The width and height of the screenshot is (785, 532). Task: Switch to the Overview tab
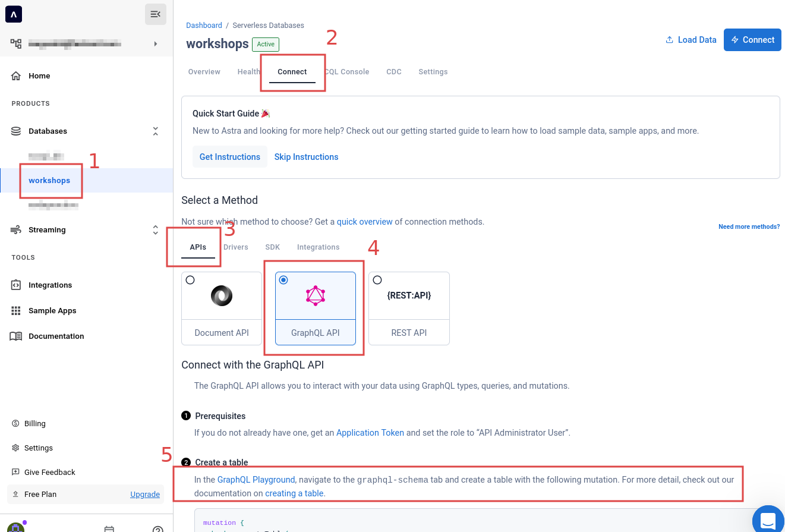coord(204,71)
